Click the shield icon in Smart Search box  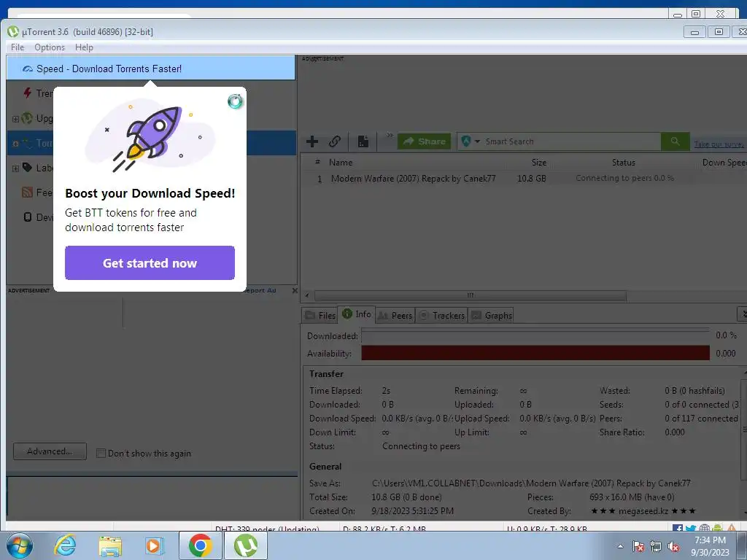pyautogui.click(x=466, y=141)
